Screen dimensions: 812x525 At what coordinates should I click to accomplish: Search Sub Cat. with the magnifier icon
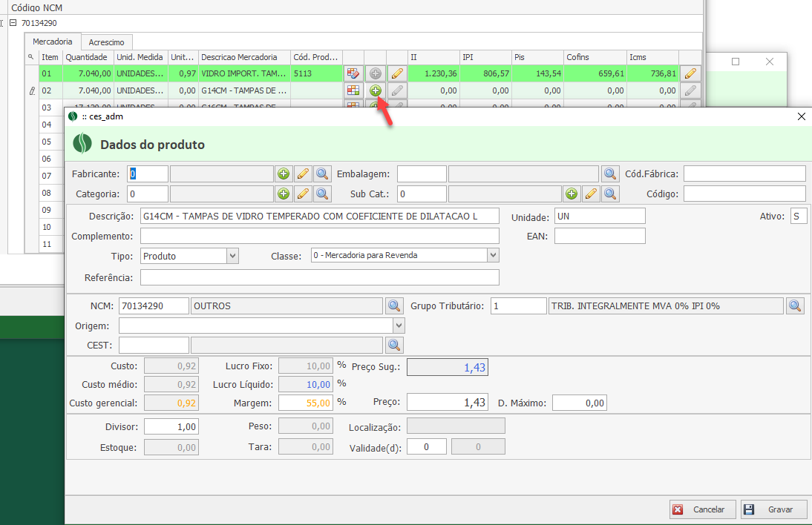coord(610,194)
